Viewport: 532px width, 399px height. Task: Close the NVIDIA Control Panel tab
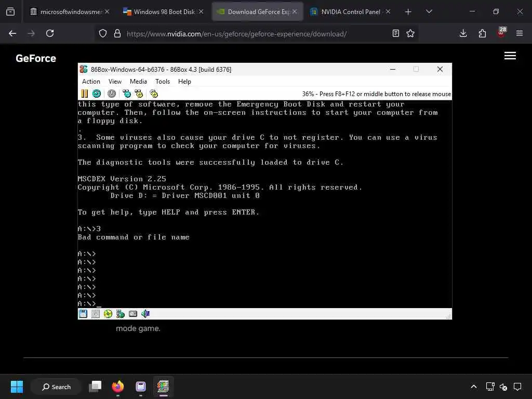388,11
